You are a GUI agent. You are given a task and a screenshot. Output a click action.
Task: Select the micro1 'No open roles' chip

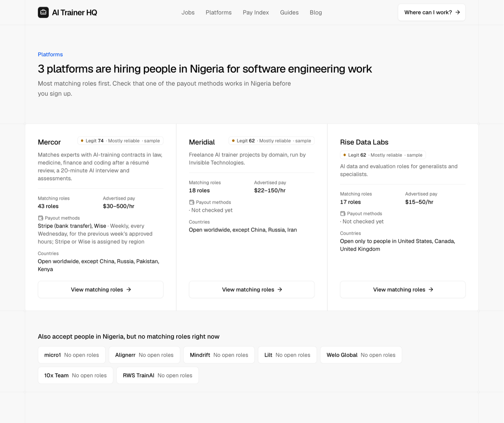pos(72,355)
